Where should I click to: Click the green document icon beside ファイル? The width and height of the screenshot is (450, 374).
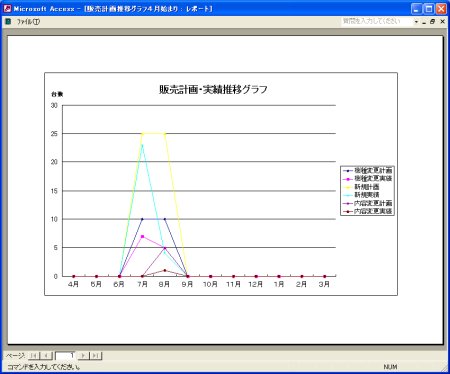click(x=8, y=22)
